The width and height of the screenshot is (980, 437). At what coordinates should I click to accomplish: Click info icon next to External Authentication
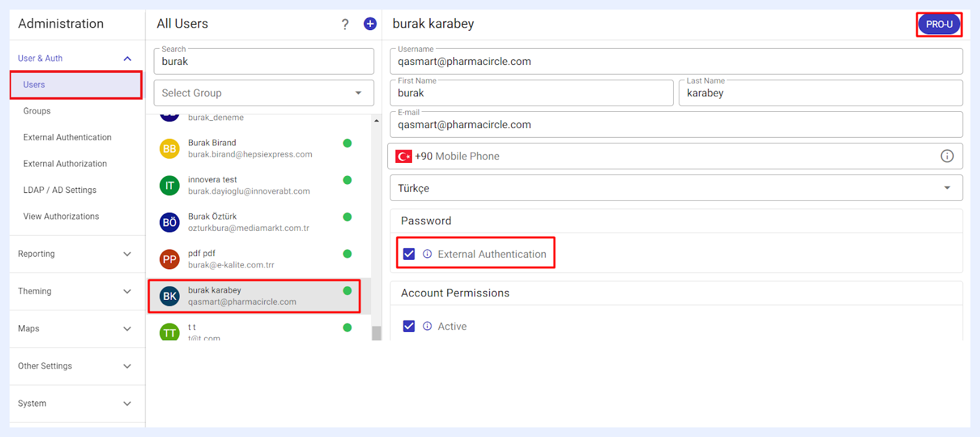[x=428, y=254]
